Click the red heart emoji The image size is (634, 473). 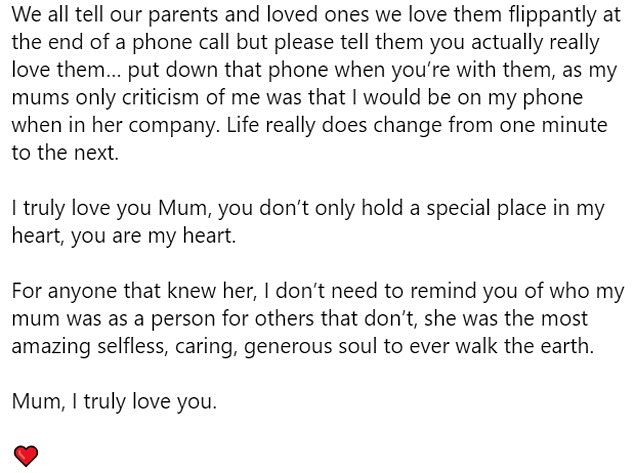26,456
